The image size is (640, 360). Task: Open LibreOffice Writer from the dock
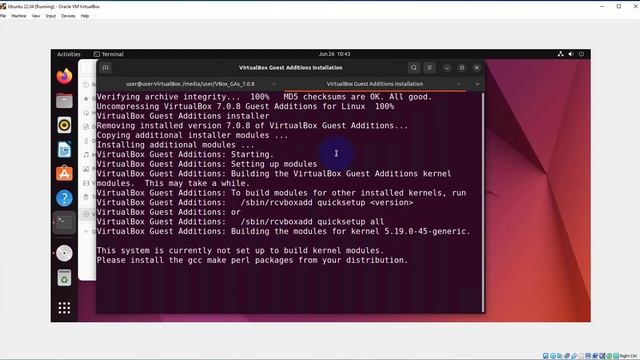tap(64, 149)
